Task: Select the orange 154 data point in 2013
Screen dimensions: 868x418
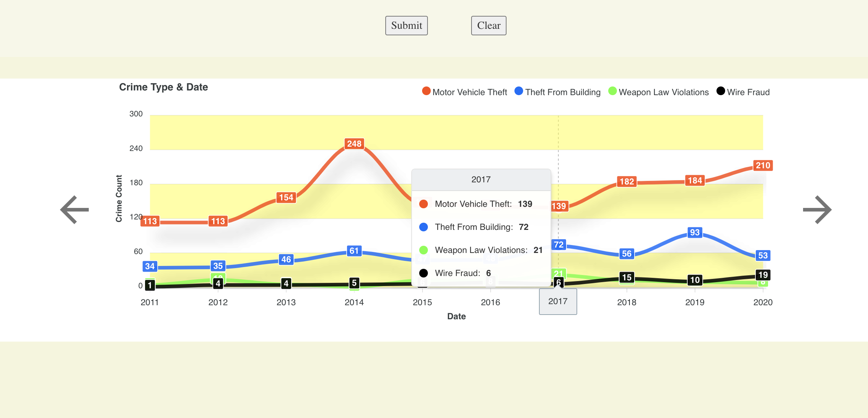Action: coord(286,197)
